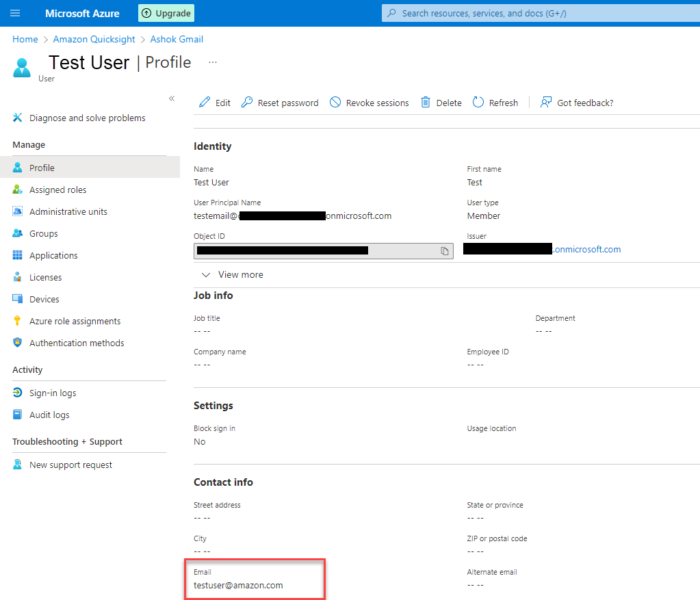Viewport: 700px width, 600px height.
Task: Click the testuser@amazon.com email value
Action: coord(238,585)
